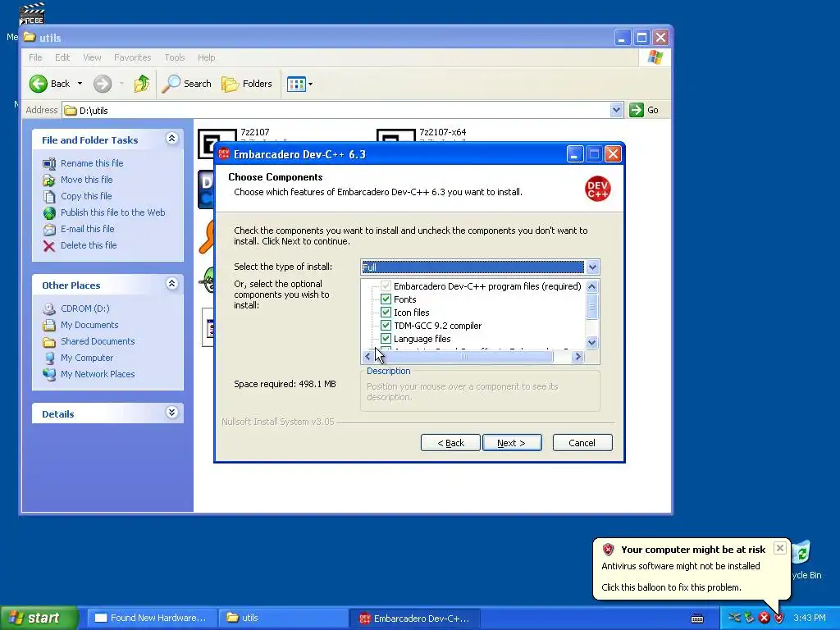Click the horizontal scrollbar thumb in components list

(464, 356)
